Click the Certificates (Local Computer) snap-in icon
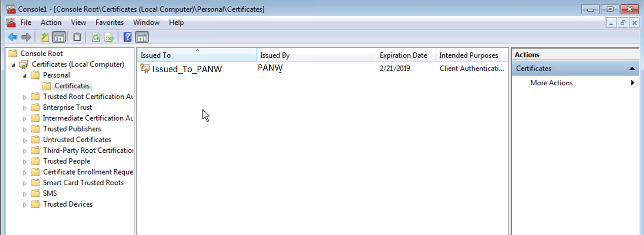 (x=24, y=64)
